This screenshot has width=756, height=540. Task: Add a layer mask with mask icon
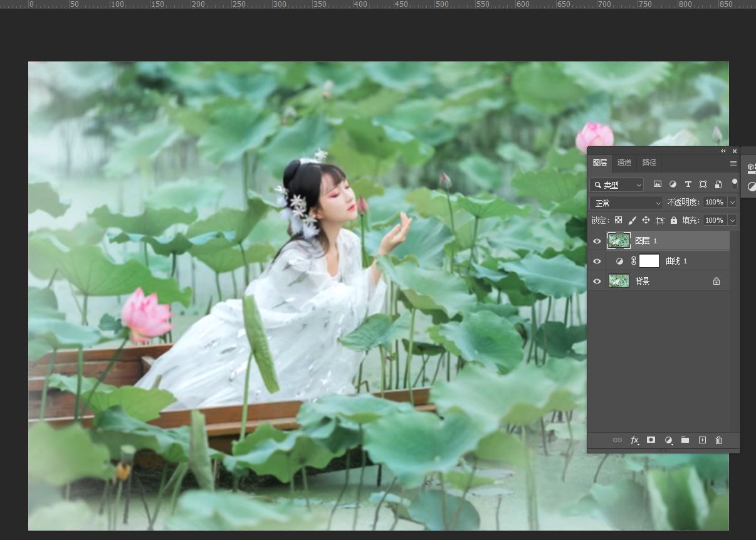click(651, 440)
